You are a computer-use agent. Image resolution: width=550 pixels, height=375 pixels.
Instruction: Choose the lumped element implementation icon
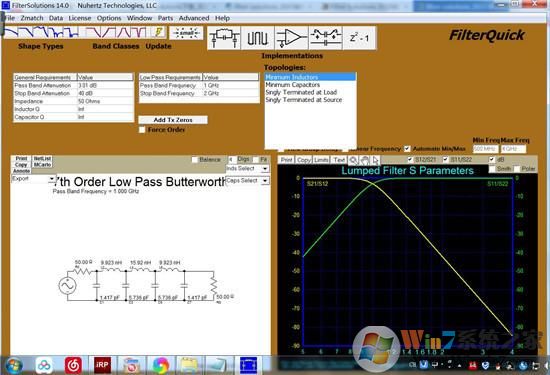click(224, 38)
